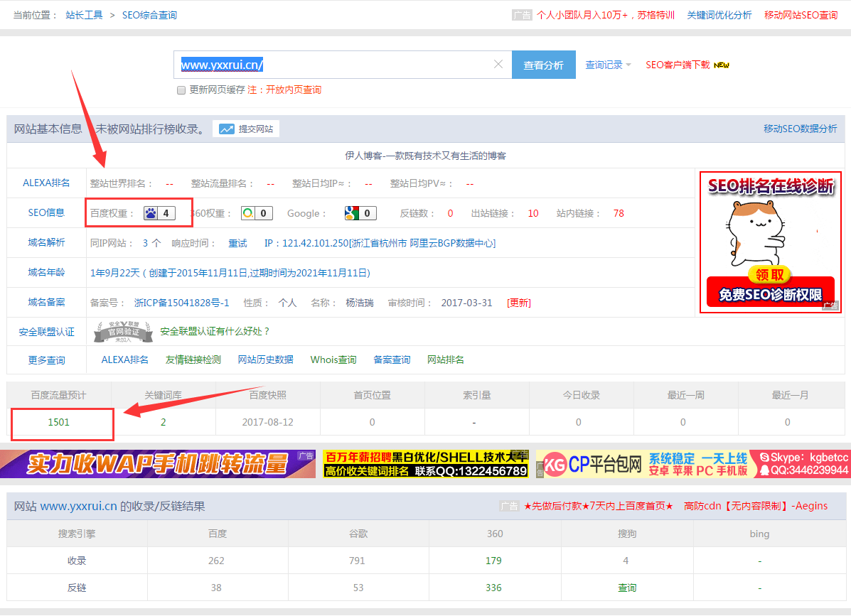
Task: Clear the search field with the X icon
Action: click(x=498, y=64)
